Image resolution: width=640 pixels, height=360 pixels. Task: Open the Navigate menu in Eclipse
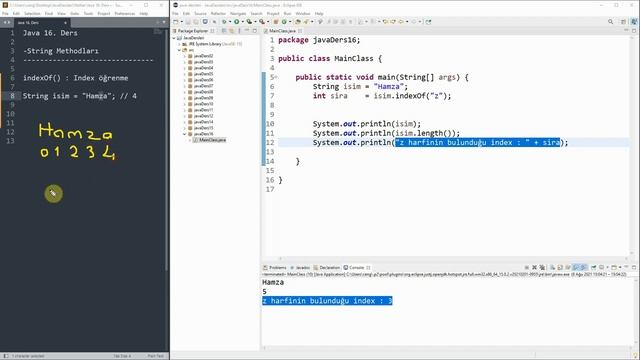point(238,13)
